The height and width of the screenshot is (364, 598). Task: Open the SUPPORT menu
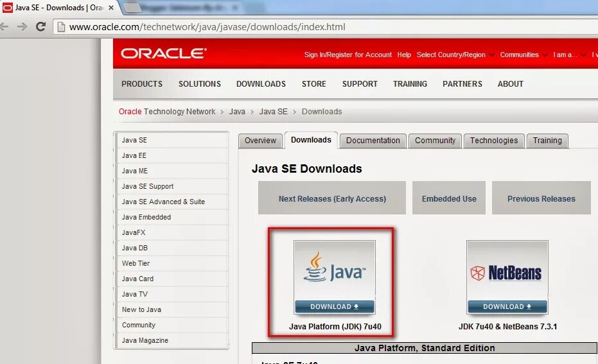(360, 84)
